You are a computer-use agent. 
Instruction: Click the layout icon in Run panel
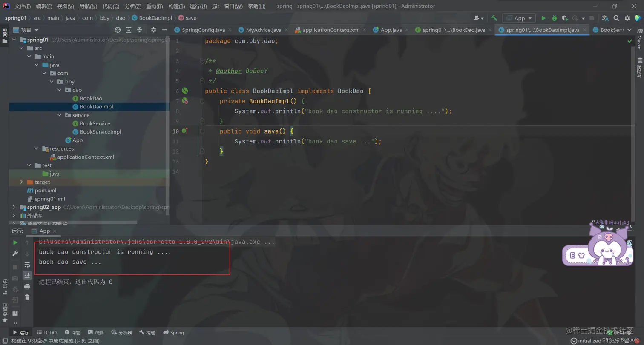click(15, 314)
